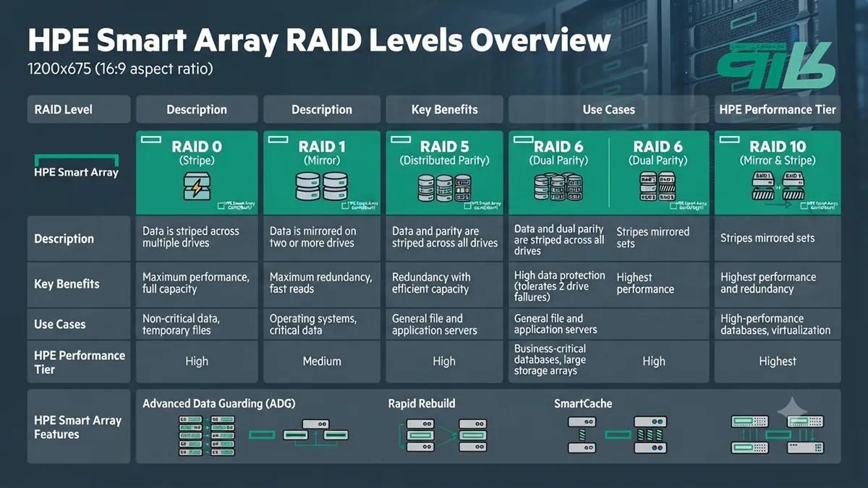
Task: Select the Key Benefits header above RAID 5
Action: [x=444, y=110]
